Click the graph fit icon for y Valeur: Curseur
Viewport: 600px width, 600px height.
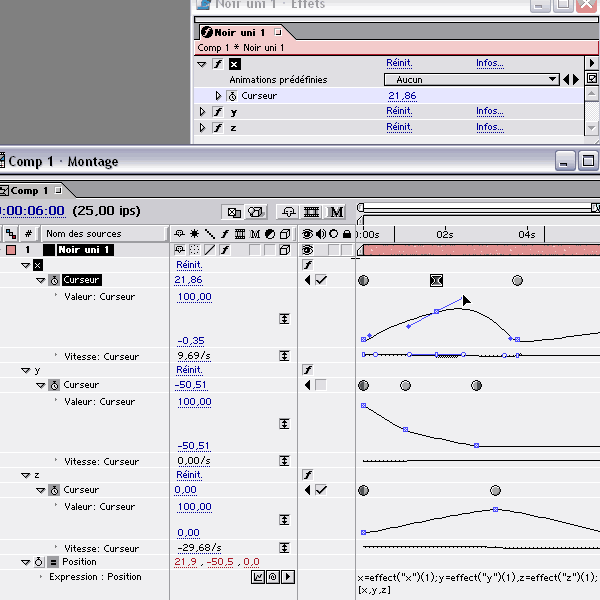click(x=284, y=424)
